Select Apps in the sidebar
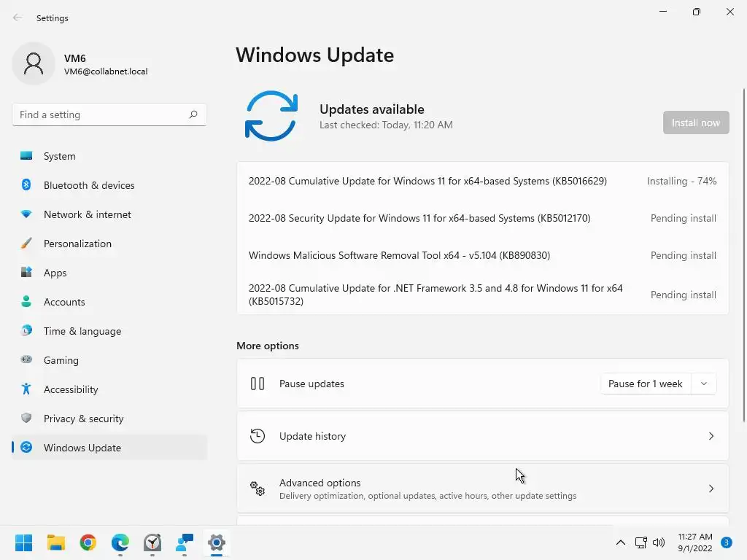The height and width of the screenshot is (560, 747). [x=109, y=273]
